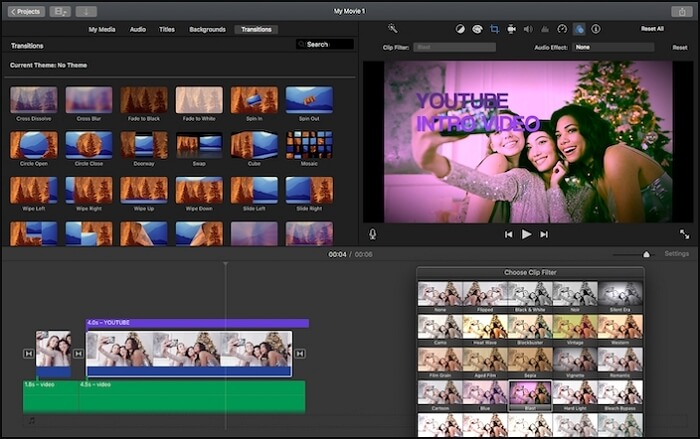The height and width of the screenshot is (439, 700).
Task: Open timeline Settings
Action: pos(676,254)
